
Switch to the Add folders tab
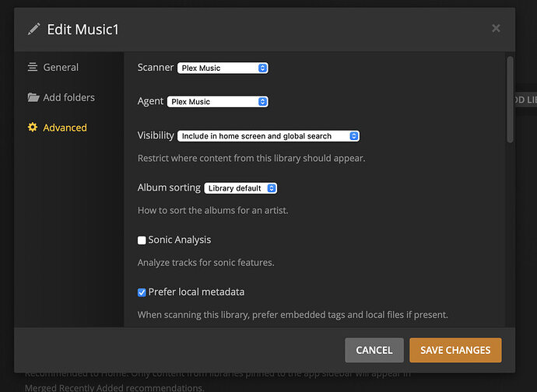[69, 98]
